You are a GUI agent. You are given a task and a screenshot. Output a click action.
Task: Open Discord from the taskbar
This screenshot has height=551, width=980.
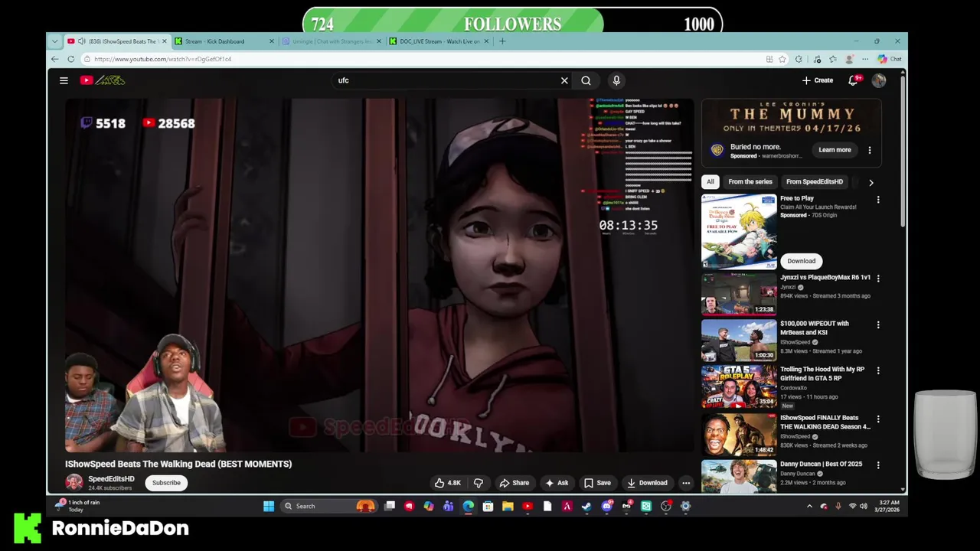coord(607,506)
